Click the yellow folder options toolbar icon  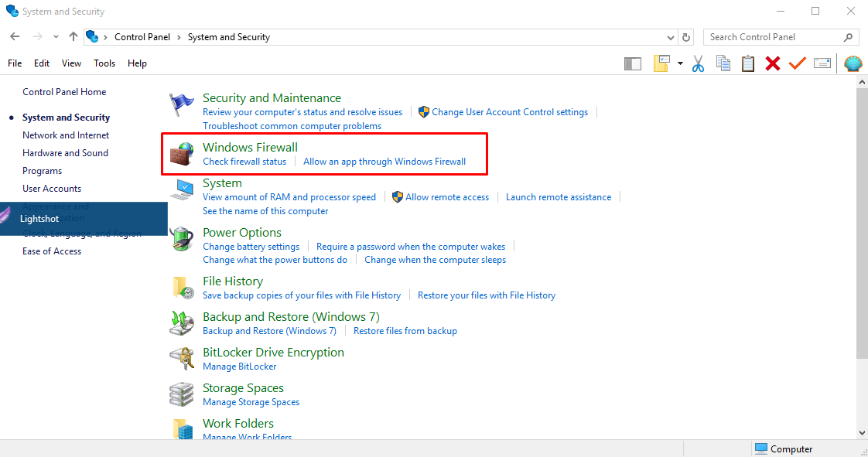click(661, 63)
